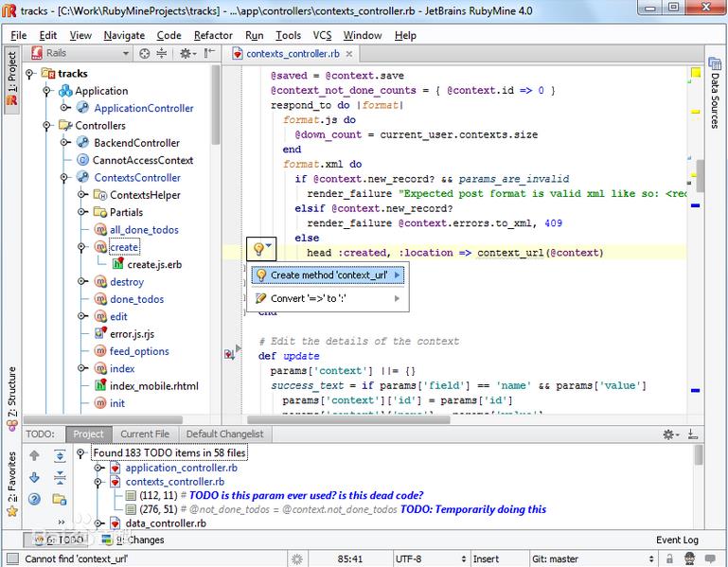This screenshot has width=728, height=567.
Task: Click the next TODO down arrow
Action: point(35,478)
